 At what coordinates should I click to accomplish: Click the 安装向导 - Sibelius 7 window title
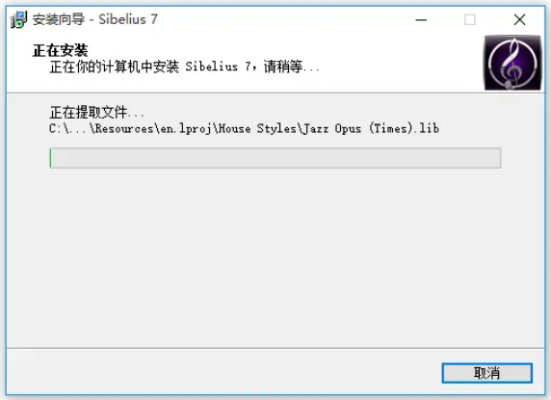point(95,19)
